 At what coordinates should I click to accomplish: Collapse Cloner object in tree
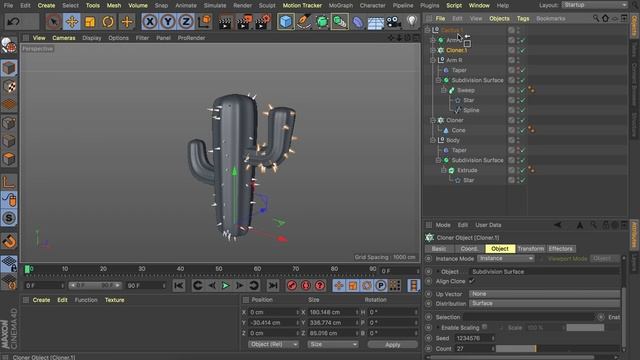433,120
